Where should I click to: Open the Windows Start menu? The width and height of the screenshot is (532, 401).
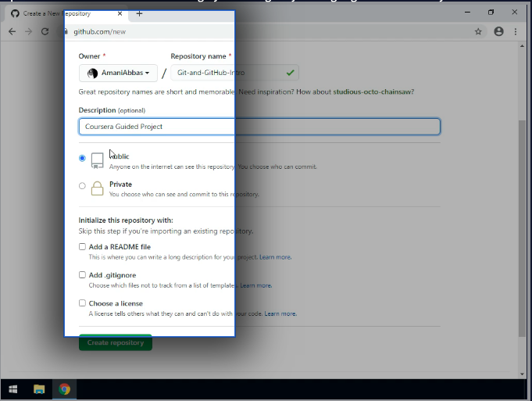tap(13, 389)
